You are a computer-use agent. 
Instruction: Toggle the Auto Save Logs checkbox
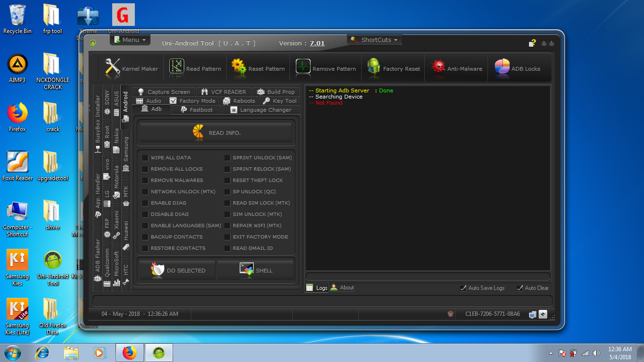pyautogui.click(x=463, y=288)
